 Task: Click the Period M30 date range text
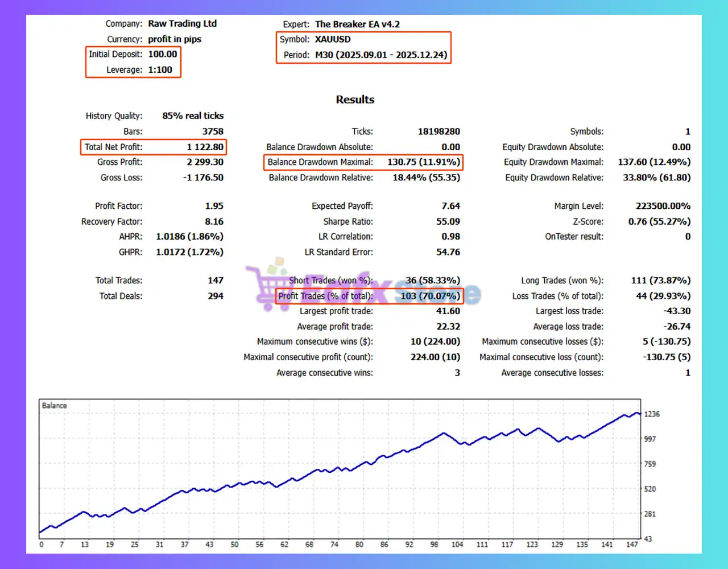pos(382,56)
